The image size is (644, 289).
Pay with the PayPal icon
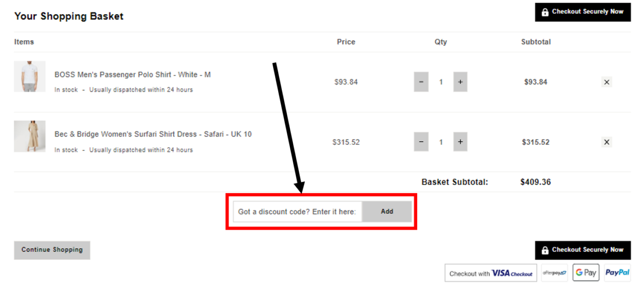click(x=617, y=273)
